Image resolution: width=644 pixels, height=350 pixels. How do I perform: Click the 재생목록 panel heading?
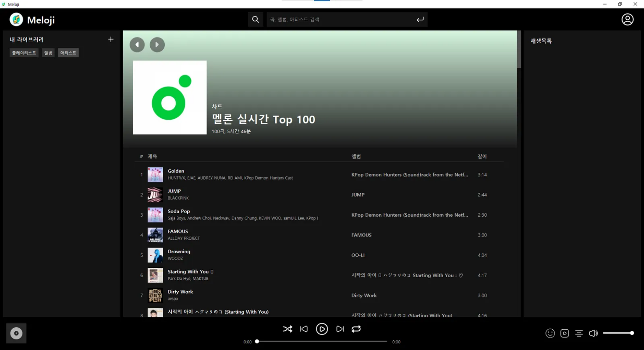coord(541,41)
